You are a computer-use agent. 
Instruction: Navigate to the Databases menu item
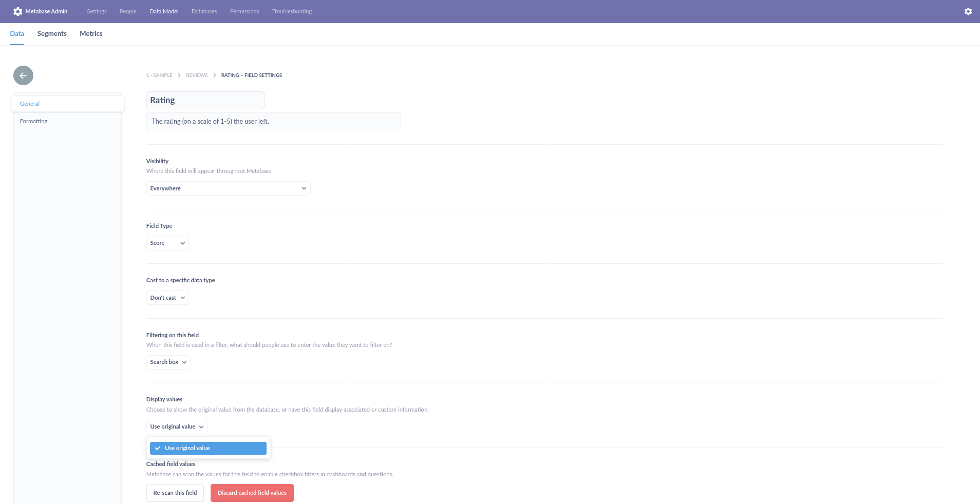204,11
